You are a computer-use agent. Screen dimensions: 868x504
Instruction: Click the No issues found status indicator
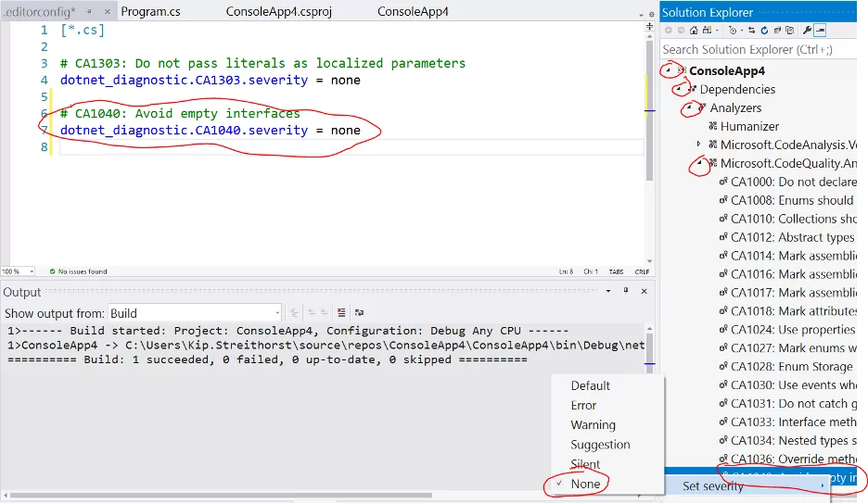(x=78, y=271)
